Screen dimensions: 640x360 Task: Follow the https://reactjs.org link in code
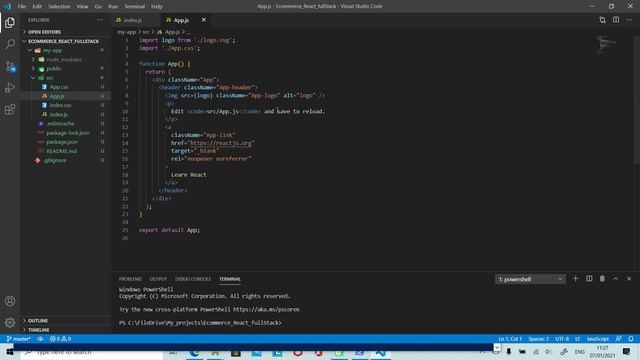(x=221, y=143)
